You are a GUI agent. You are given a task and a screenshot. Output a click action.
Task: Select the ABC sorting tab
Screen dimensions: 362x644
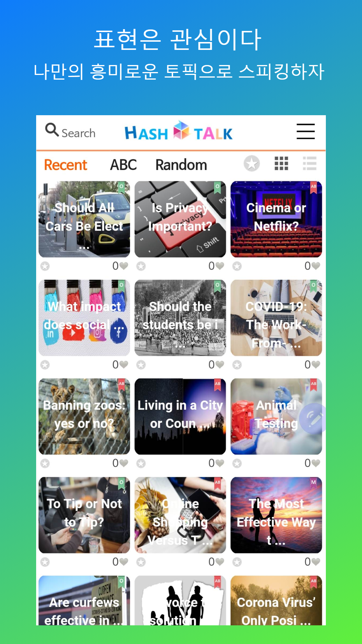coord(123,165)
